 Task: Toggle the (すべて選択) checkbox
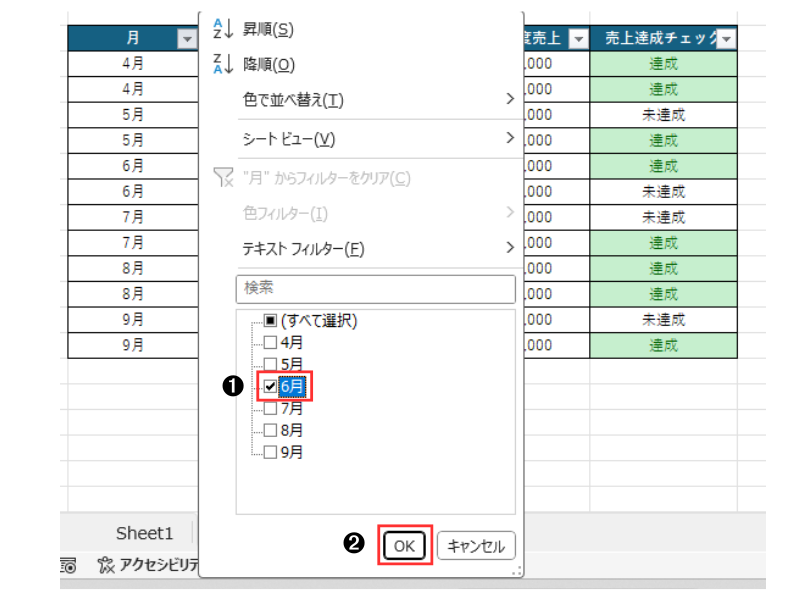pyautogui.click(x=270, y=321)
